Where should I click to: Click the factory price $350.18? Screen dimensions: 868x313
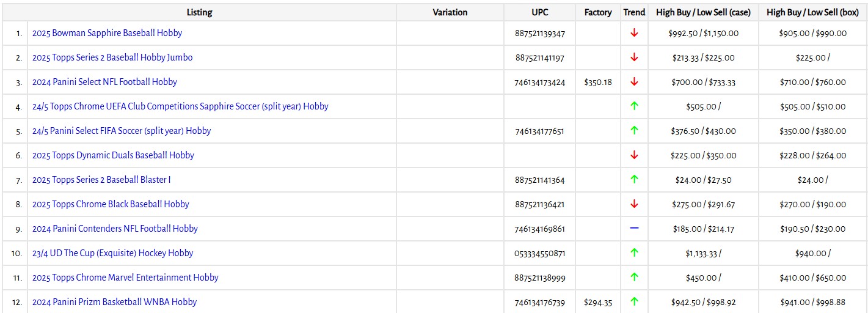click(x=598, y=83)
